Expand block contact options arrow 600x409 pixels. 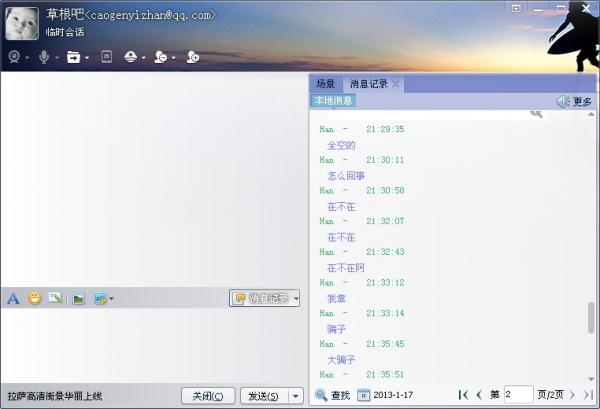coord(173,58)
